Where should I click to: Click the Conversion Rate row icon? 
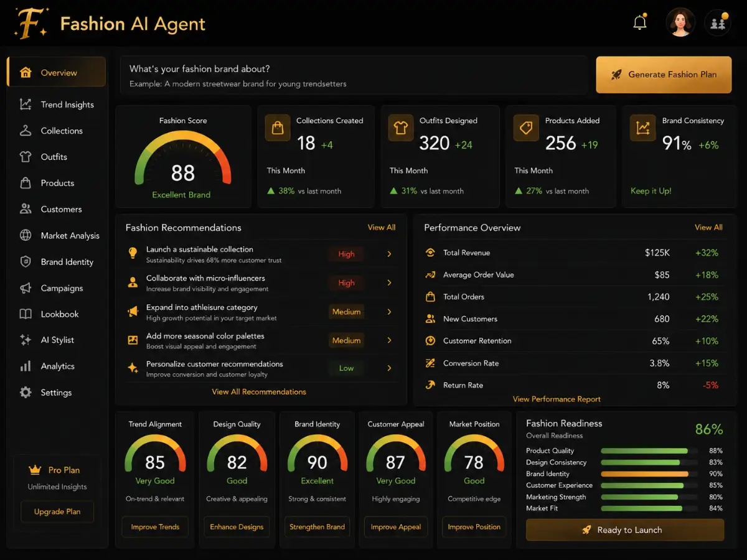(430, 363)
